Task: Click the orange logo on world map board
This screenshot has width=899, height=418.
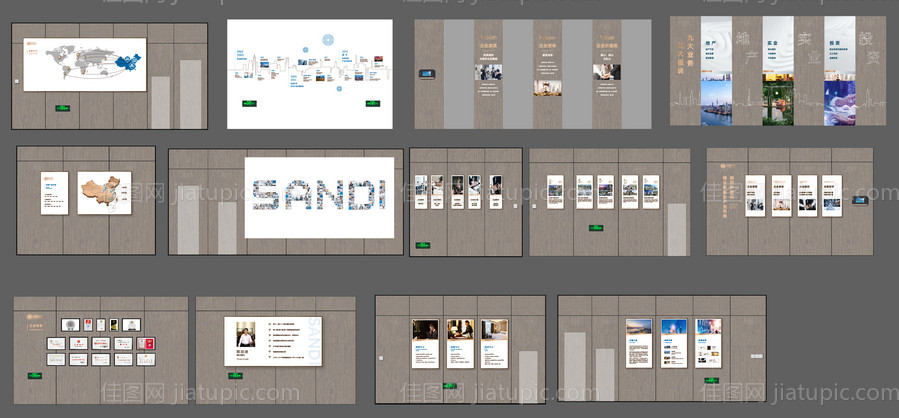Action: click(x=33, y=44)
